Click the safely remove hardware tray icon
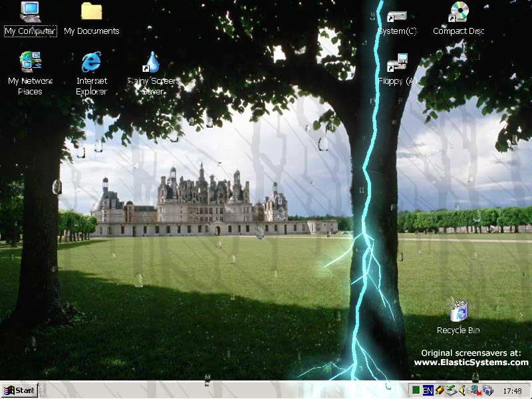 [452, 390]
